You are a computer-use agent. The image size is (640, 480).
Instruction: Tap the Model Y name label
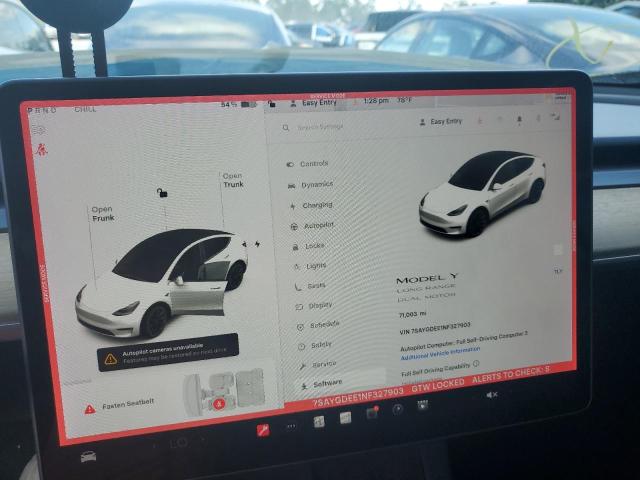[x=427, y=279]
